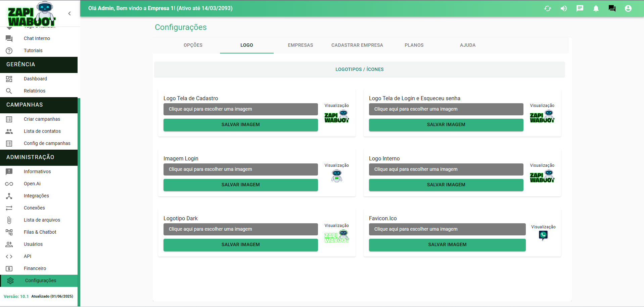This screenshot has height=307, width=644.
Task: Choose image for Logo Interno
Action: point(446,169)
